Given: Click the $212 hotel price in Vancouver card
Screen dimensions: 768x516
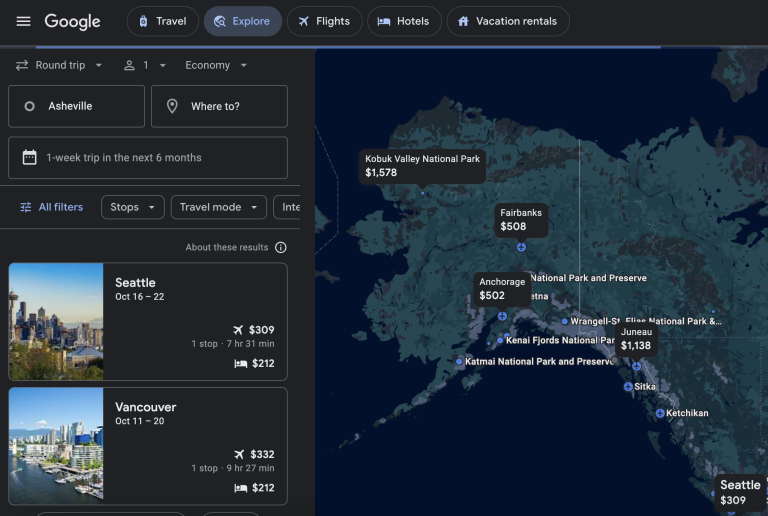Looking at the screenshot, I should tap(263, 488).
